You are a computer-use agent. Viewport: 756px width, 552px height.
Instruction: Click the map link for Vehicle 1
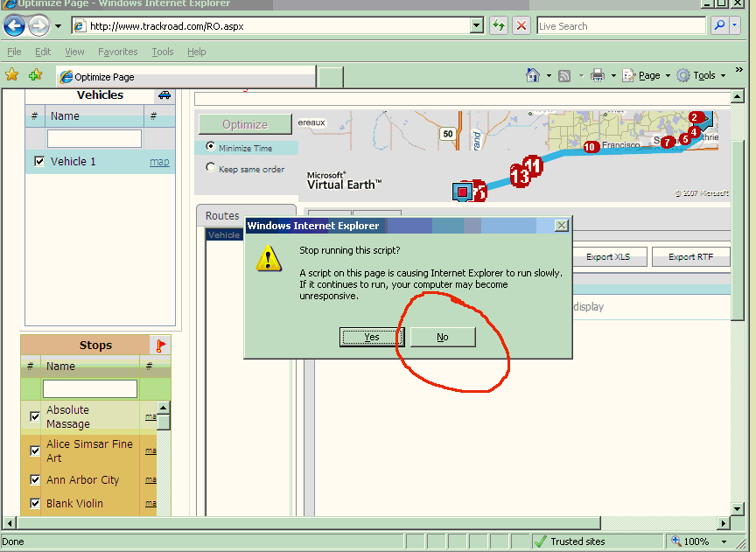[159, 162]
